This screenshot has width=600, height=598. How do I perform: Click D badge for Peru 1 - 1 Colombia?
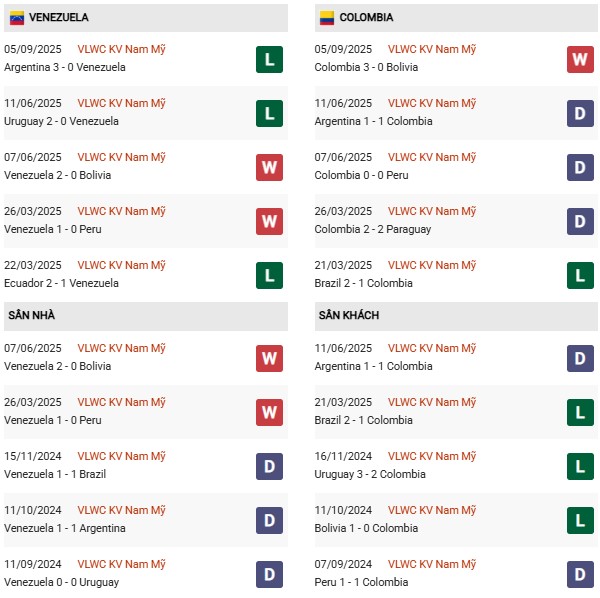click(580, 574)
